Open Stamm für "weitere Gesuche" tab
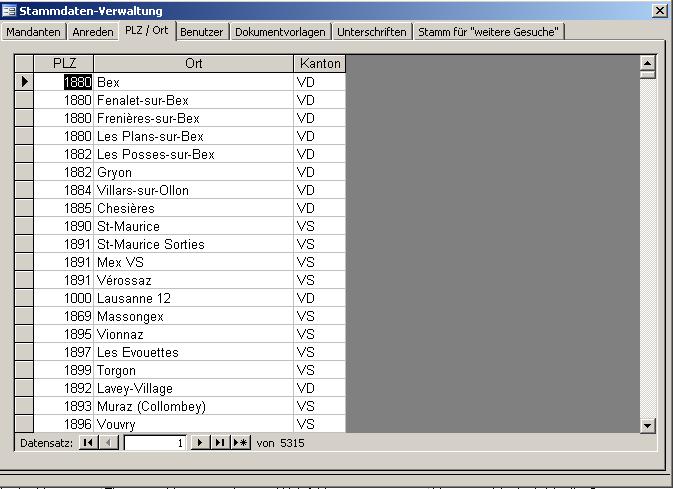The height and width of the screenshot is (489, 673). coord(489,32)
